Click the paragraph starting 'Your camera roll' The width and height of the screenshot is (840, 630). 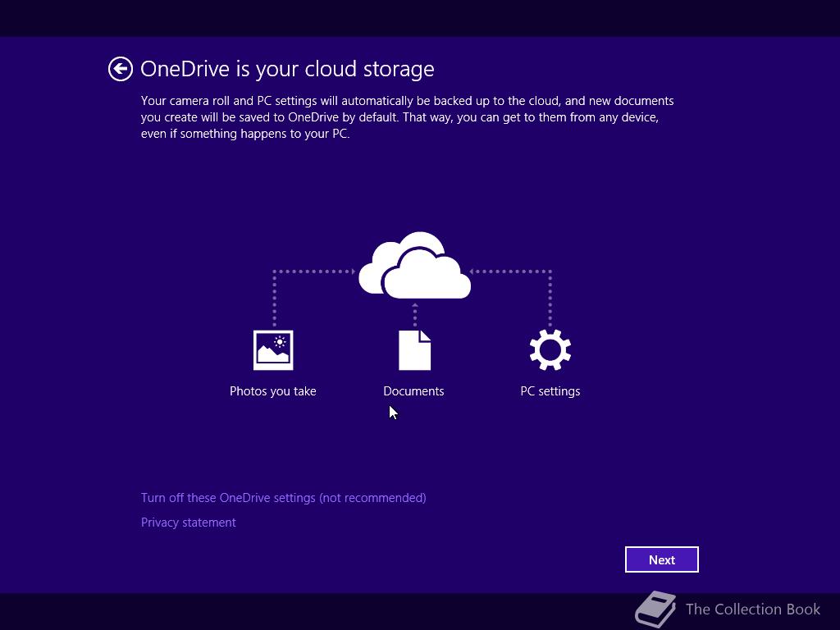(x=407, y=117)
